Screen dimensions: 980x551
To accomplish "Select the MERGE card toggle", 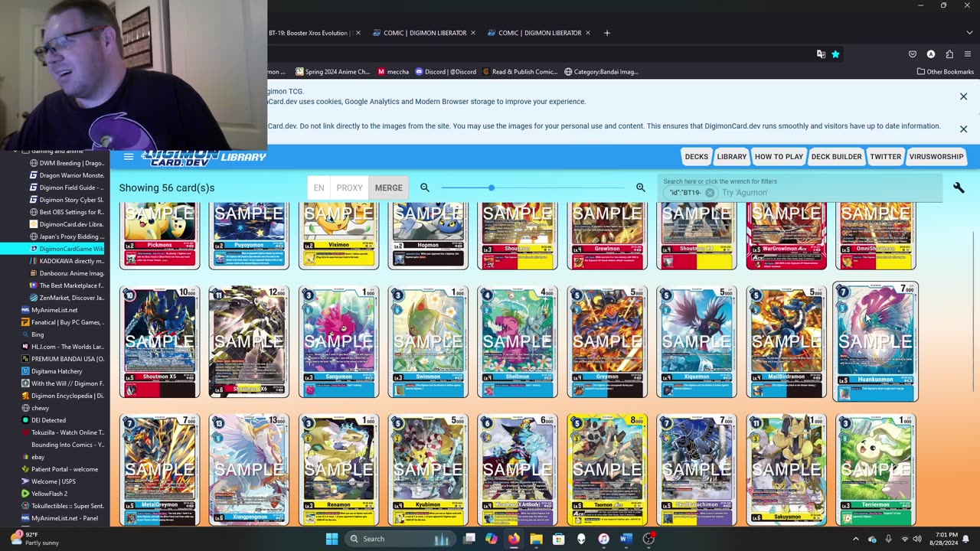I will (x=388, y=187).
